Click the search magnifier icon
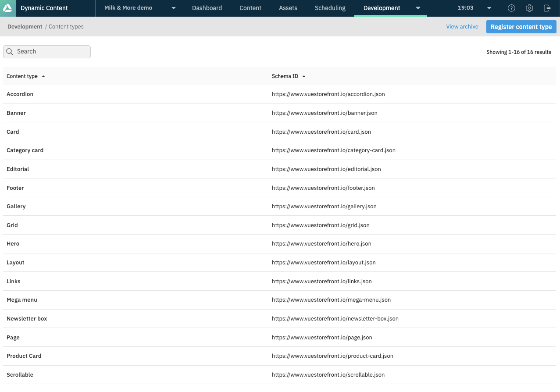The height and width of the screenshot is (392, 560). coord(10,51)
